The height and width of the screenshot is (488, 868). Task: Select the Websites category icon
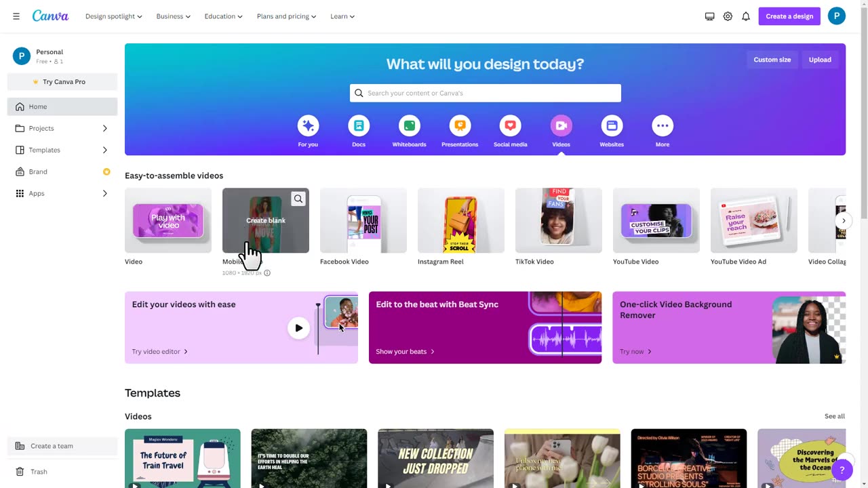click(x=612, y=125)
